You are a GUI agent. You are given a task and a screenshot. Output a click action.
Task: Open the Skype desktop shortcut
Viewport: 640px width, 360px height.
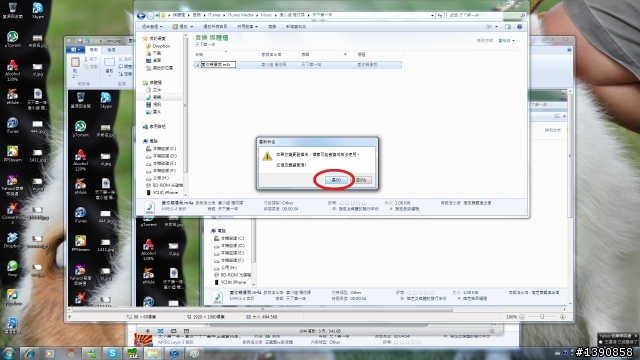click(x=38, y=11)
